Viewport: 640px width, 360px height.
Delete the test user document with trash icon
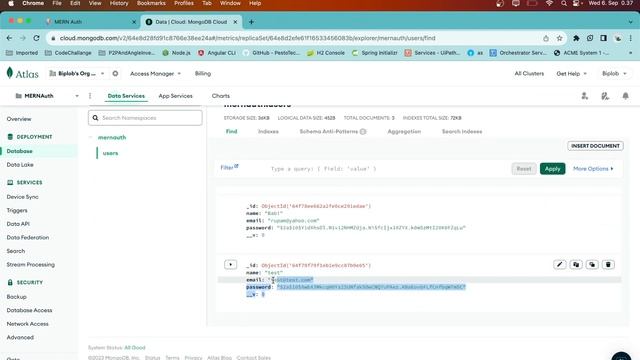pyautogui.click(x=608, y=264)
